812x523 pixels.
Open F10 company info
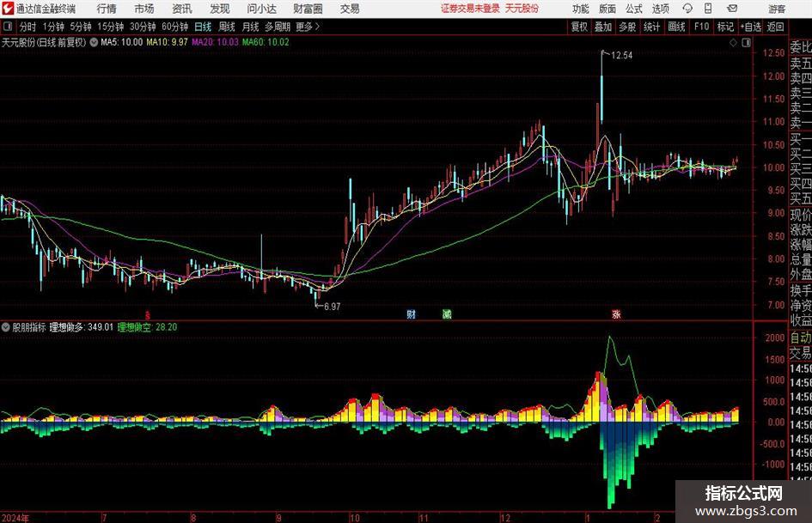[x=701, y=27]
